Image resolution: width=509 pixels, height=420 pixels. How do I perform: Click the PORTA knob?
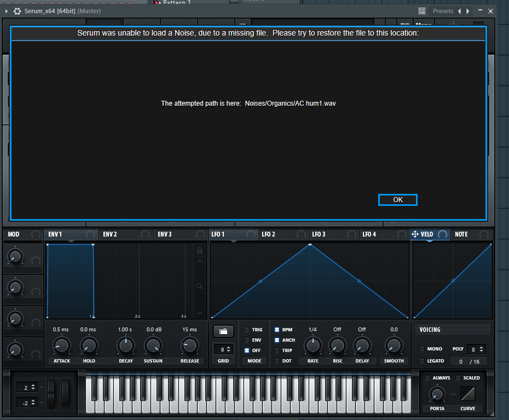click(437, 394)
